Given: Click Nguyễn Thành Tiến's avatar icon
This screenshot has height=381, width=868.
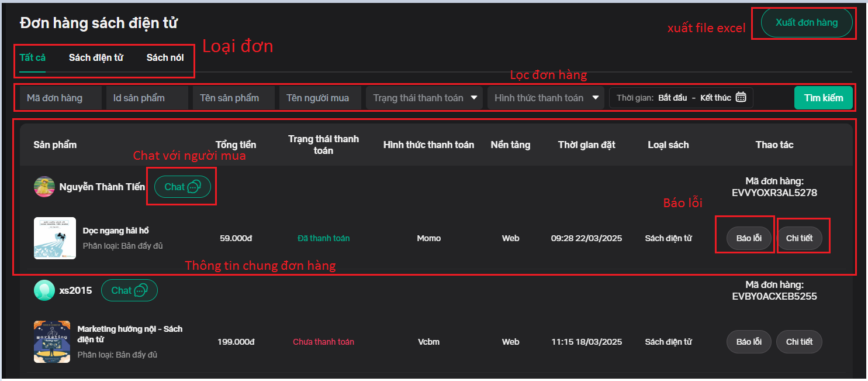Looking at the screenshot, I should 44,187.
